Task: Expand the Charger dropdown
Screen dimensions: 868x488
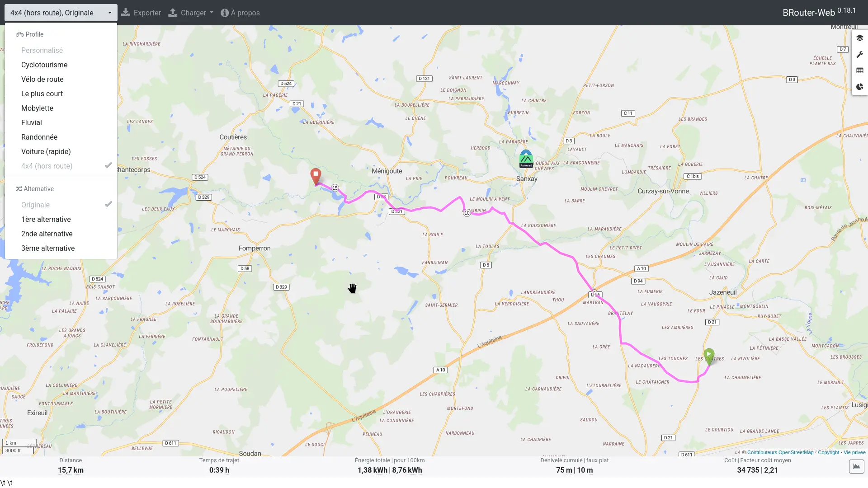Action: pos(190,13)
